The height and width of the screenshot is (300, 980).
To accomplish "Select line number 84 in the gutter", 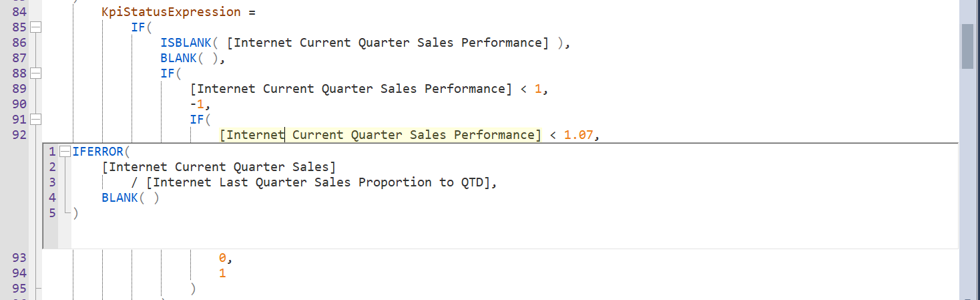I will (20, 12).
